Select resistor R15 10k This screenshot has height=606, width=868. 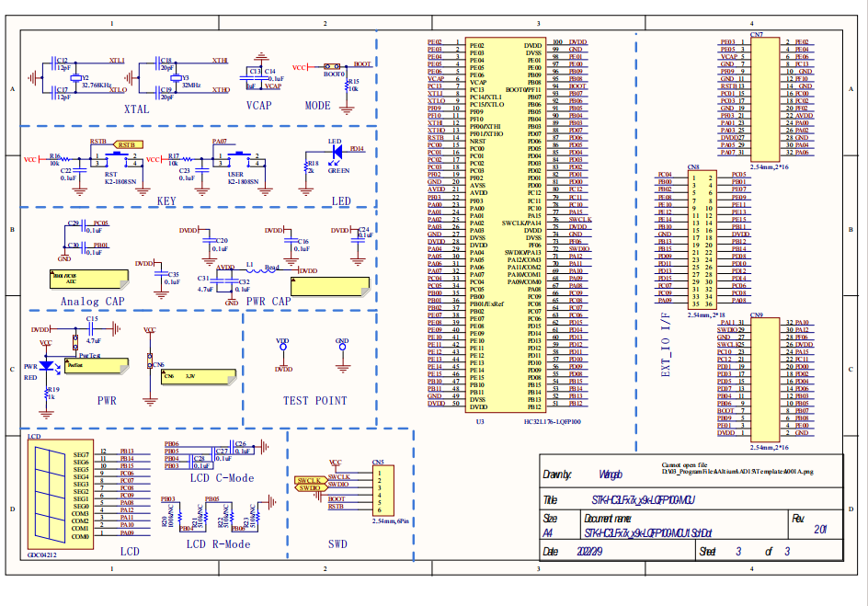coord(347,86)
